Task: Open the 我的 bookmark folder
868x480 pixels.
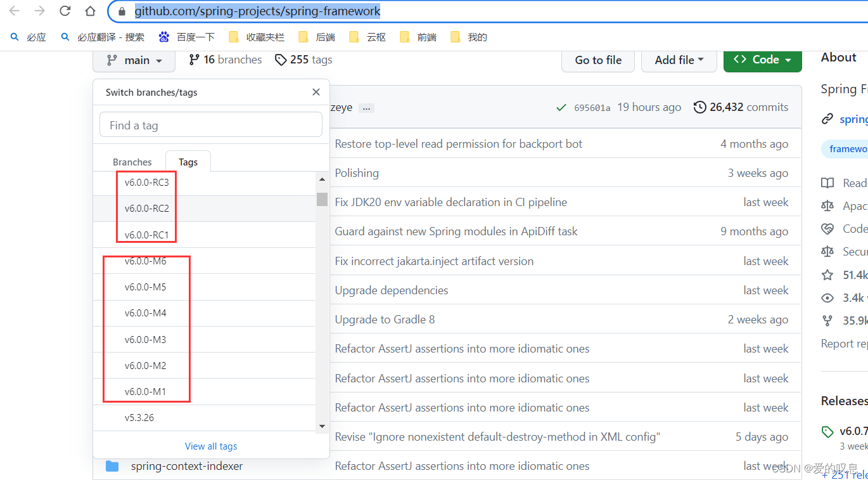Action: tap(468, 37)
